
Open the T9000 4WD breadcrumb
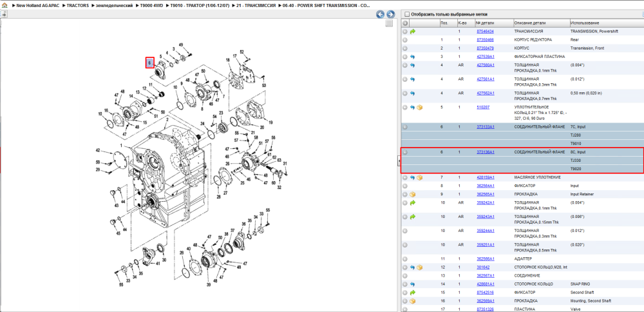(152, 6)
